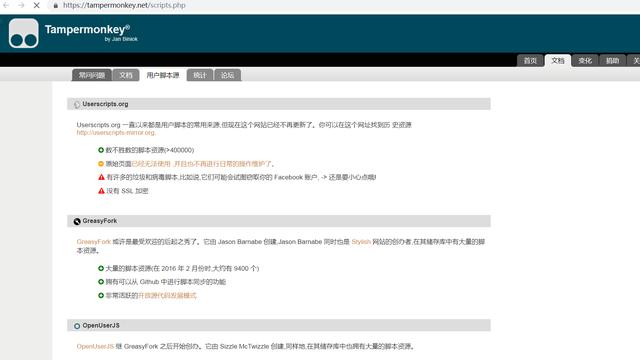Select the 文档 top navigation tab
This screenshot has height=360, width=640.
click(558, 60)
